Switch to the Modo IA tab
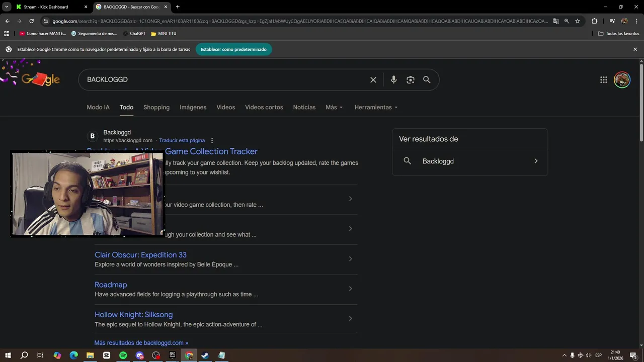The image size is (644, 362). pos(98,107)
